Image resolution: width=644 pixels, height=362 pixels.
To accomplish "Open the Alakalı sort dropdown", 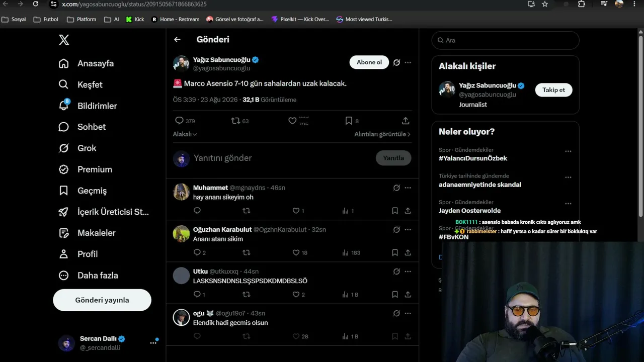I will click(185, 134).
